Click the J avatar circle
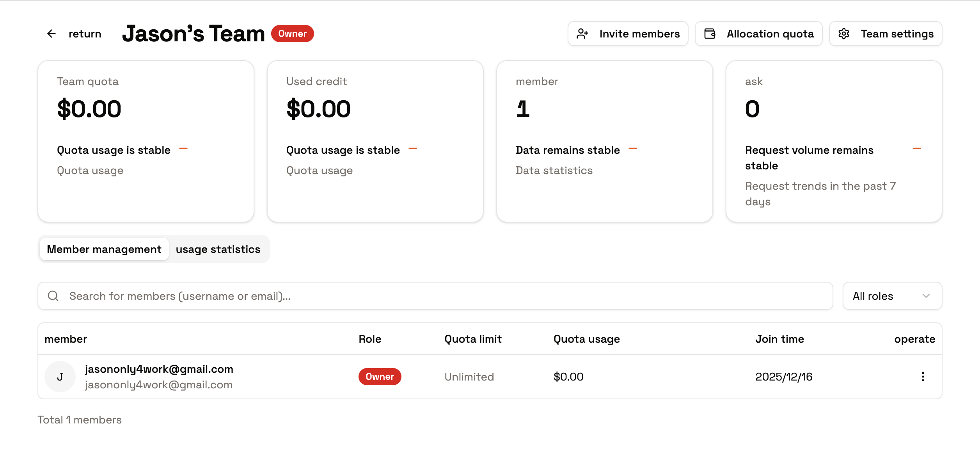This screenshot has width=980, height=466. tap(60, 377)
